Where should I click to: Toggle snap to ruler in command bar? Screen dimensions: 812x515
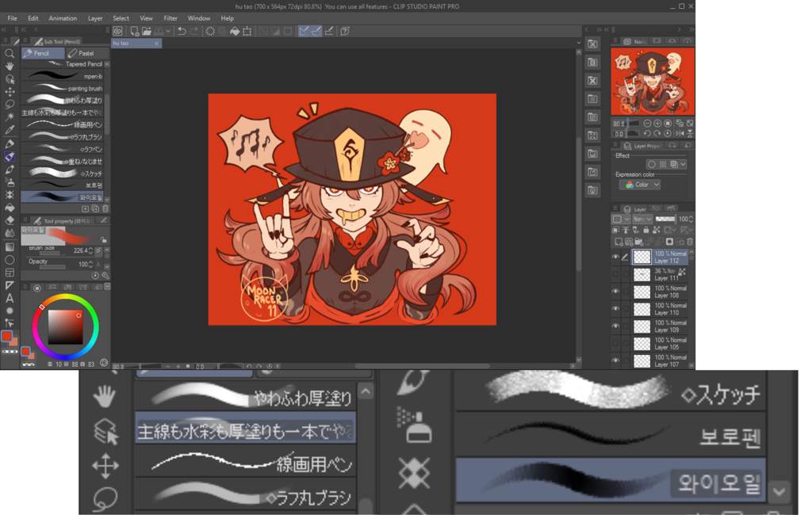[304, 31]
